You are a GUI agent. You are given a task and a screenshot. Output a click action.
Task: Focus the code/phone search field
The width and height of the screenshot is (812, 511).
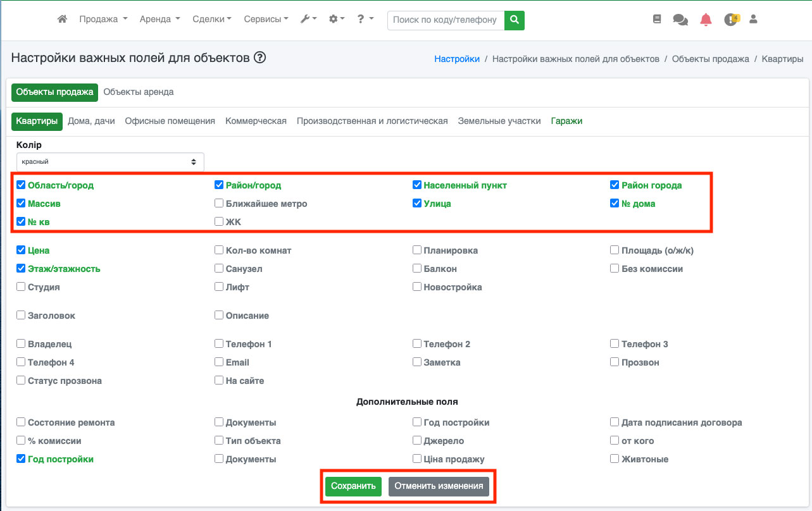tap(446, 20)
